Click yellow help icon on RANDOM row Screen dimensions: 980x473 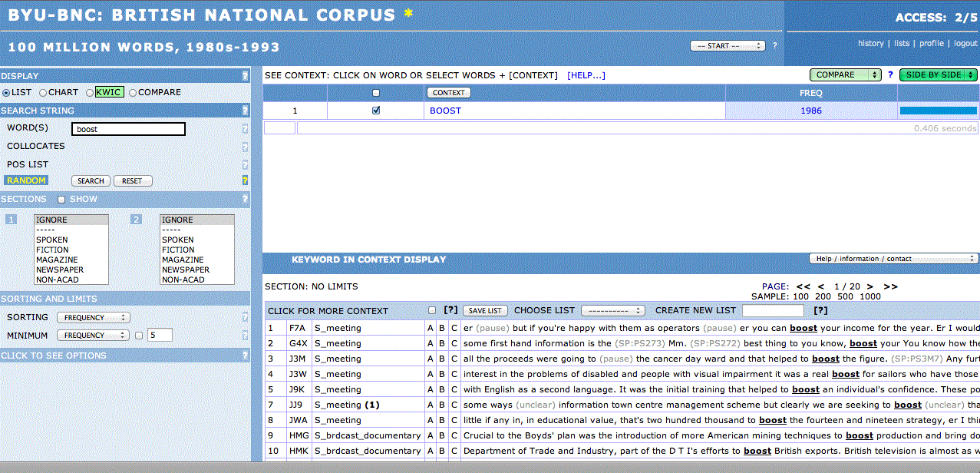[246, 180]
